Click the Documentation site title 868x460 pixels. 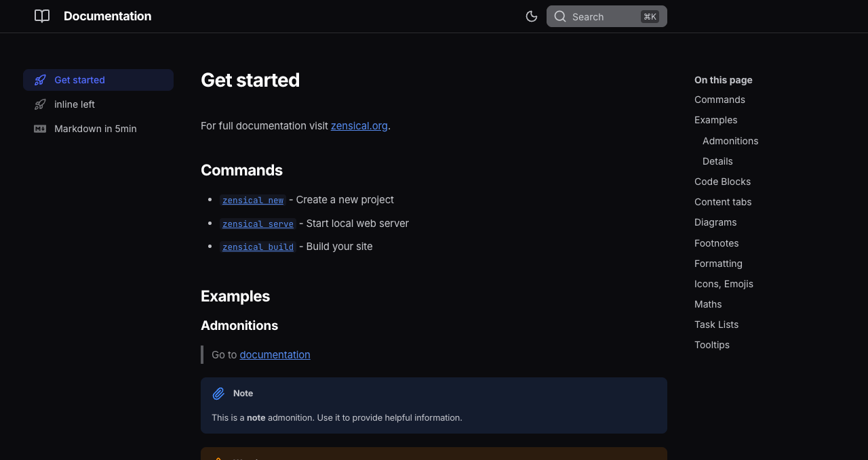click(107, 16)
